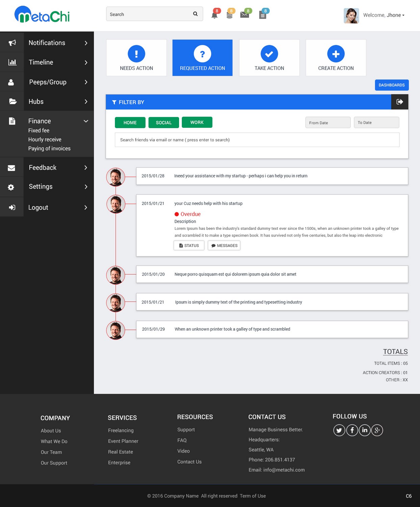Image resolution: width=420 pixels, height=507 pixels.
Task: Click the To Date field
Action: click(376, 122)
